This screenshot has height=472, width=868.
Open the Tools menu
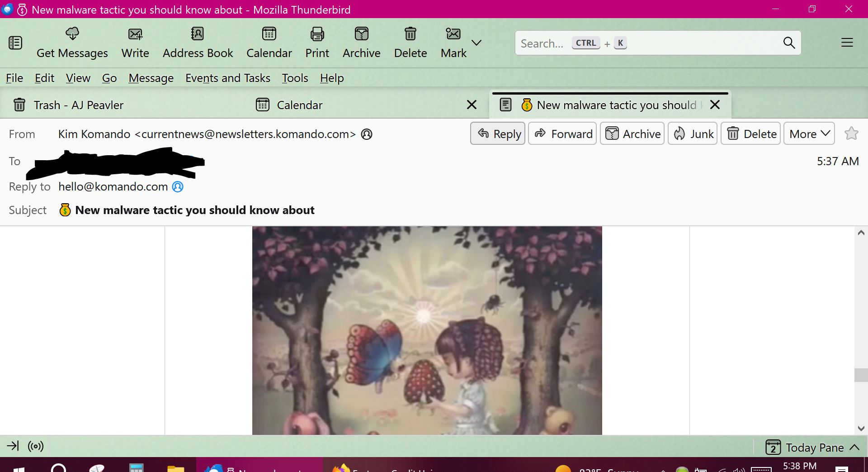click(x=295, y=78)
